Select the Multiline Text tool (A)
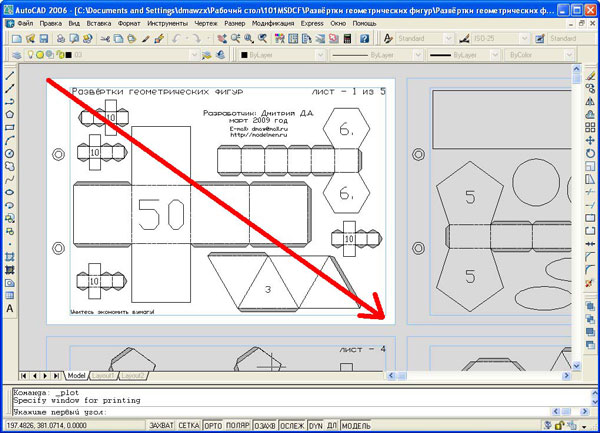This screenshot has width=600, height=433. 10,308
